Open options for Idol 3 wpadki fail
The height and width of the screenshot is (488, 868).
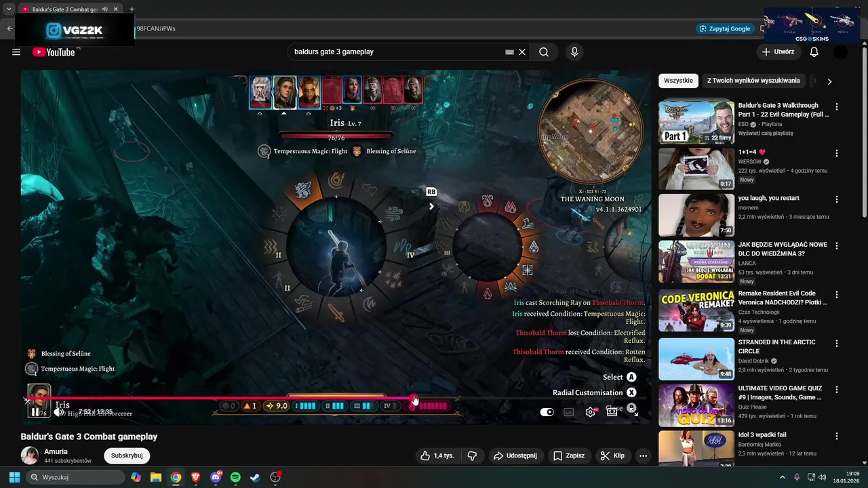tap(837, 436)
